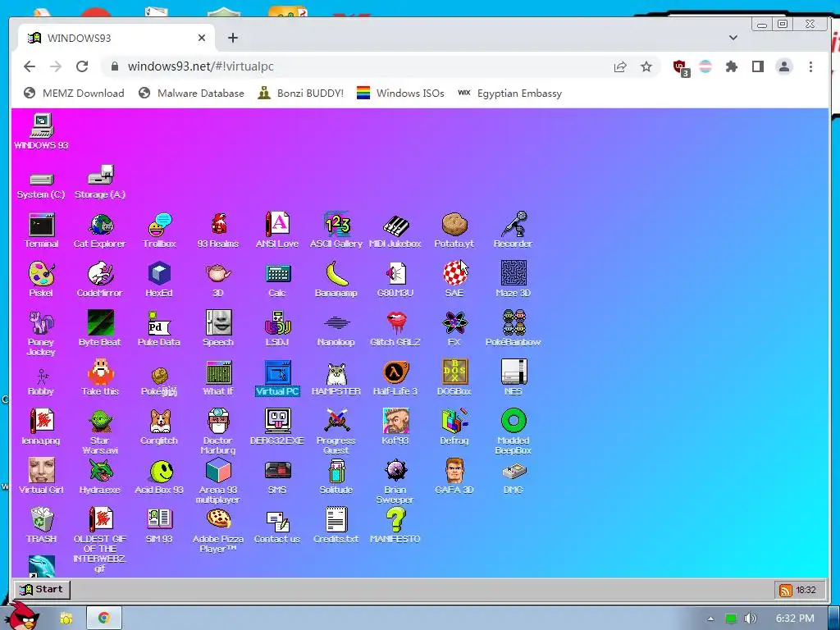Open Credits.txt document
Screen dimensions: 840x630
(336, 526)
